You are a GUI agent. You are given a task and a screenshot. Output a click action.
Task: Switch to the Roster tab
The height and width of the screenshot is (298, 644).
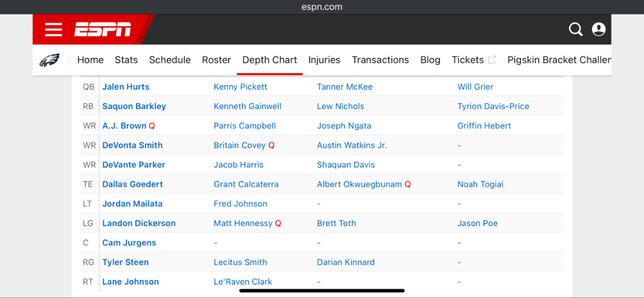216,60
